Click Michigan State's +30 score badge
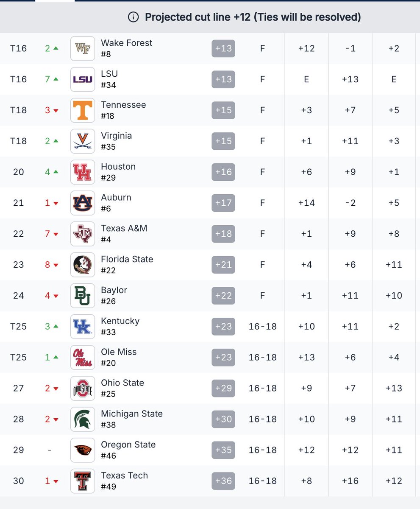 (223, 419)
